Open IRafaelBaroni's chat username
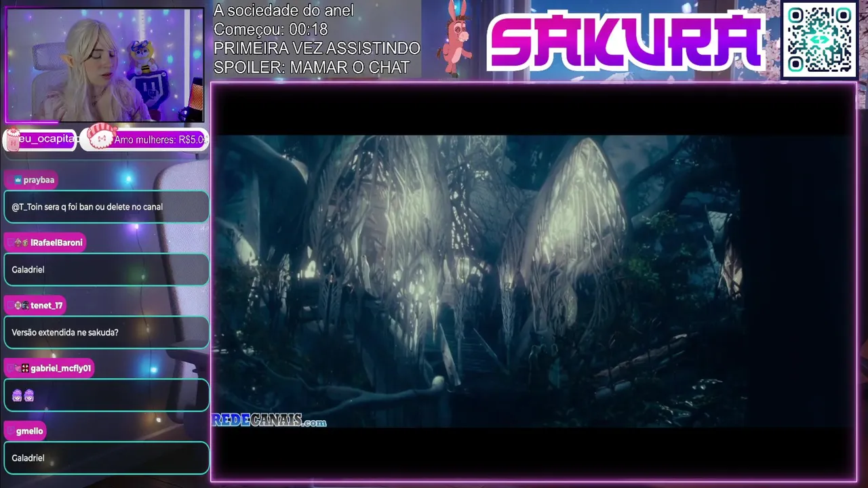Viewport: 868px width, 488px height. (56, 243)
